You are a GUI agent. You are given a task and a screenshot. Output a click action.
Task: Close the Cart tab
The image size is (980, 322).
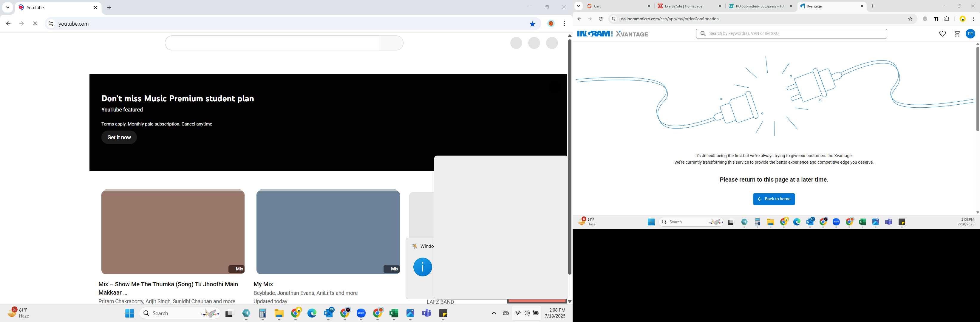coord(649,6)
